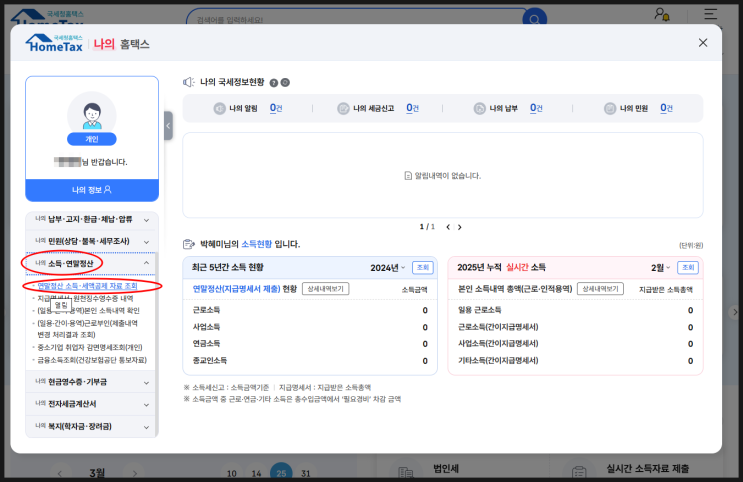Click the 나의 알림 icon

coord(219,109)
